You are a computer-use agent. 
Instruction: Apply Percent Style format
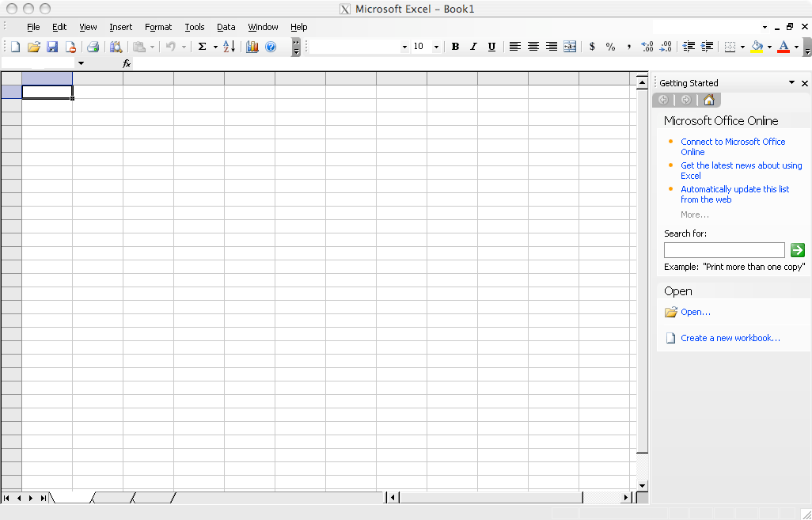click(x=610, y=47)
